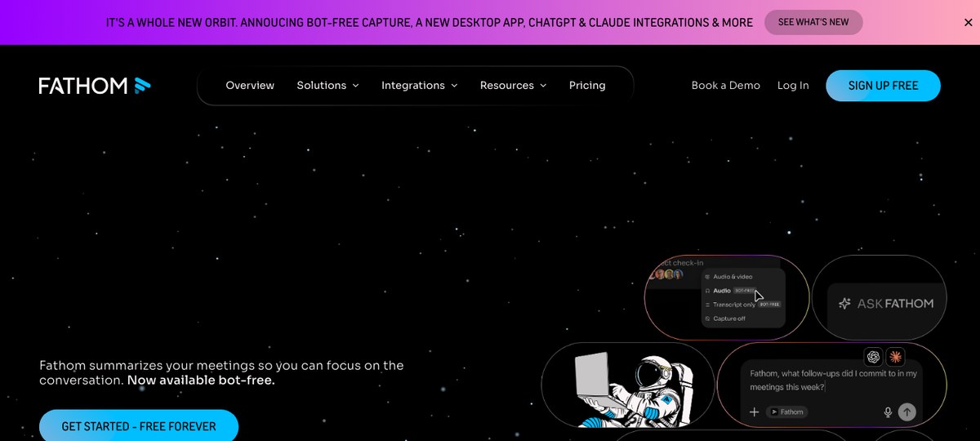Image resolution: width=980 pixels, height=441 pixels.
Task: Click the announcement banner text
Action: coord(430,23)
